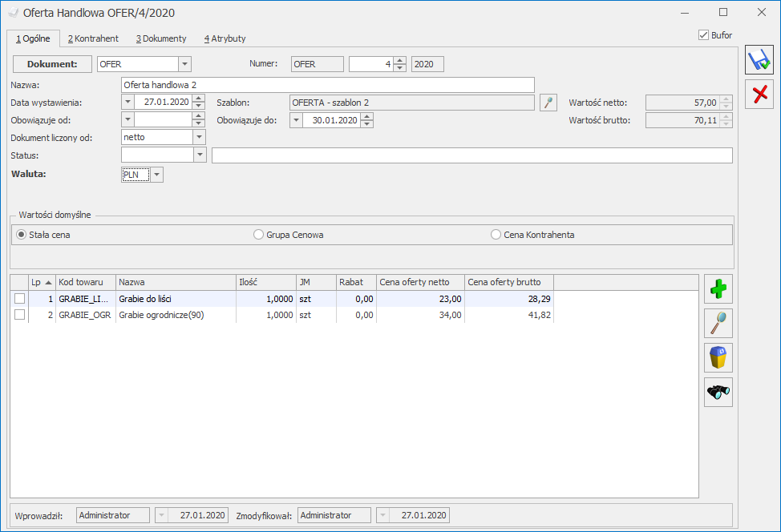Open the Atrybuty tab

click(x=225, y=38)
